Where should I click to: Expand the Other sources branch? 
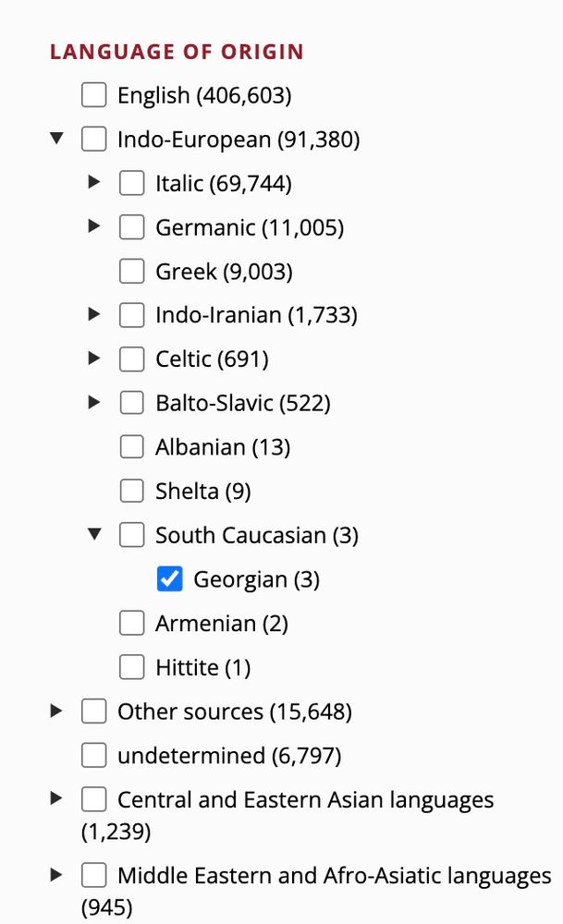(x=56, y=710)
